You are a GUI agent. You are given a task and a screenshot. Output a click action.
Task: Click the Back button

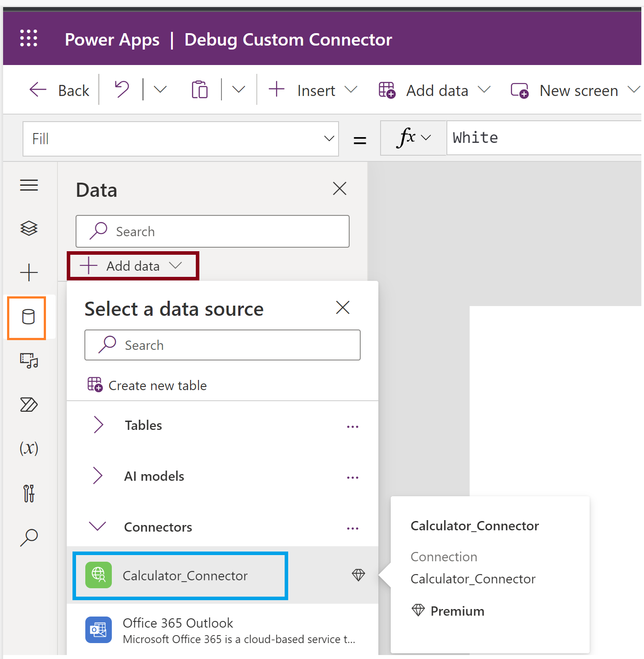click(x=60, y=90)
